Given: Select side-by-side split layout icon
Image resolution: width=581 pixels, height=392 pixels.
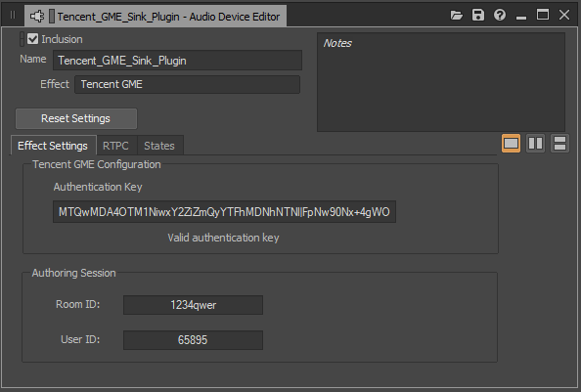Looking at the screenshot, I should coord(535,144).
